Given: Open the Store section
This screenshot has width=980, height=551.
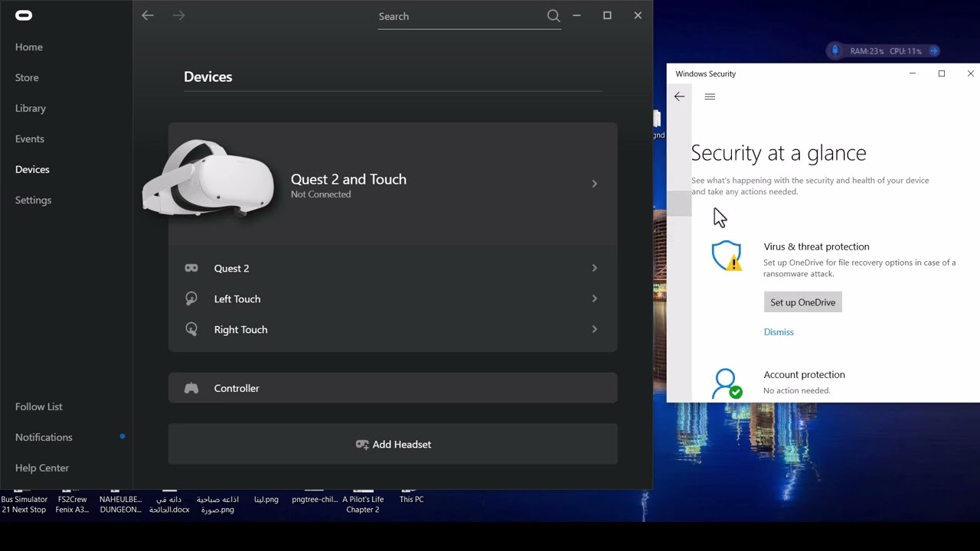Looking at the screenshot, I should 27,77.
